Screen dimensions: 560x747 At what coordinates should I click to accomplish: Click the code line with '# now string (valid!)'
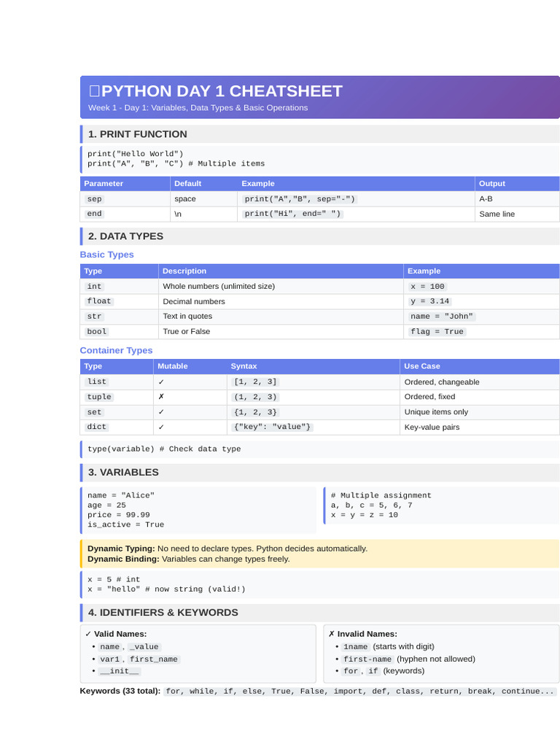pyautogui.click(x=167, y=589)
